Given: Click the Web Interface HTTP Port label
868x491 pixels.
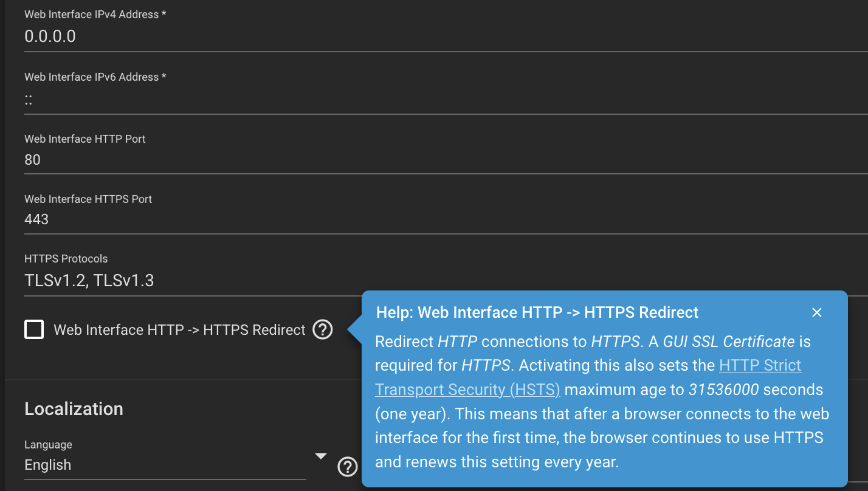Looking at the screenshot, I should pos(85,139).
